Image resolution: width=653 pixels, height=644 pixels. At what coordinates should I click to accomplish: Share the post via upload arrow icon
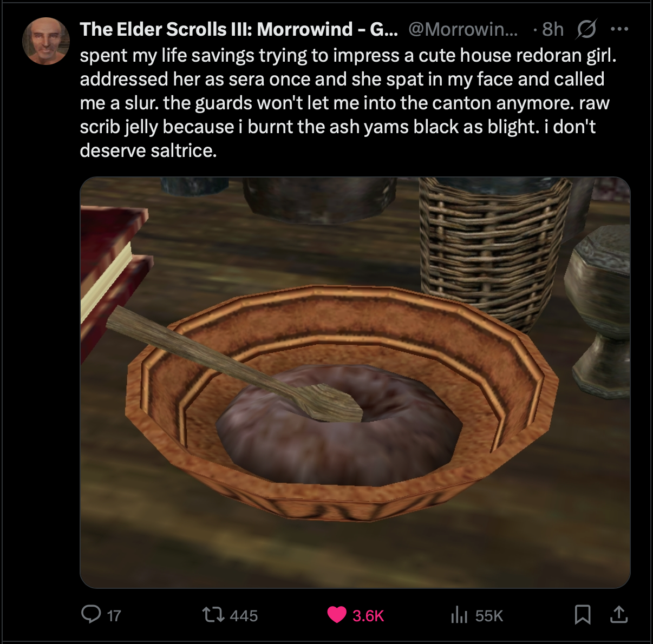tap(618, 614)
